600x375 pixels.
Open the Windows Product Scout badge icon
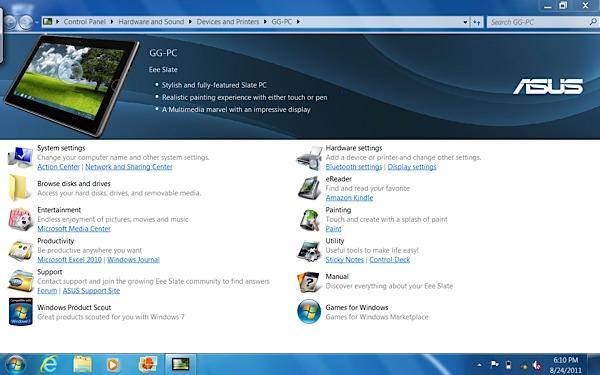pos(20,311)
